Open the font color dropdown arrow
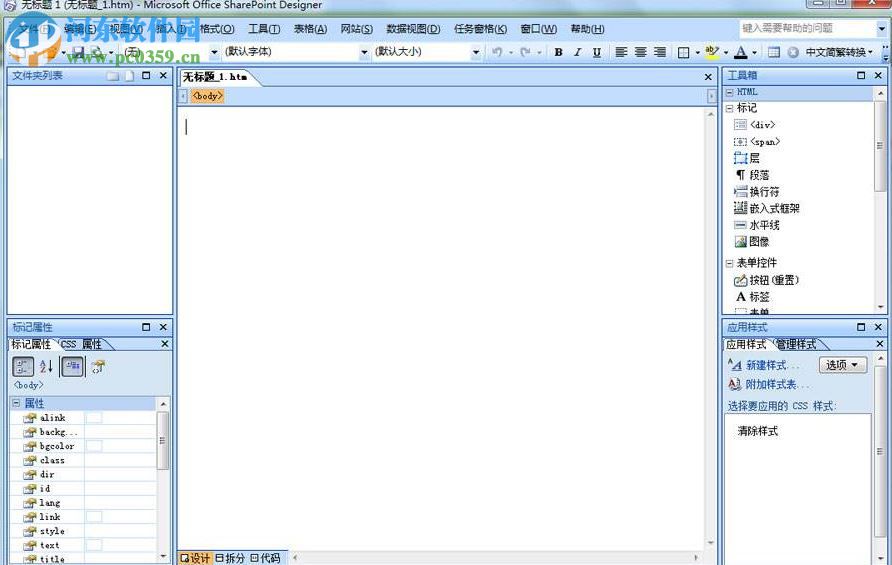Screen dimensions: 892x565 tap(754, 52)
